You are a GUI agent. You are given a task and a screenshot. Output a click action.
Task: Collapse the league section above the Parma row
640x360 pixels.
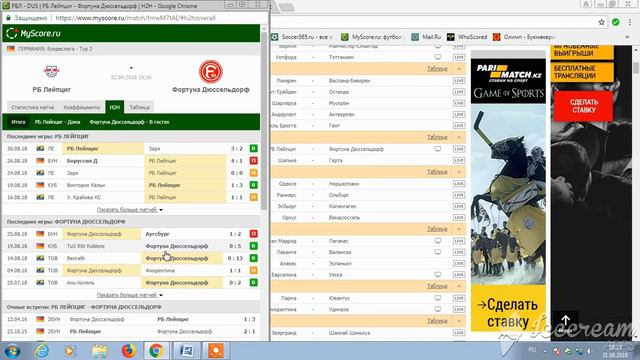pyautogui.click(x=459, y=286)
